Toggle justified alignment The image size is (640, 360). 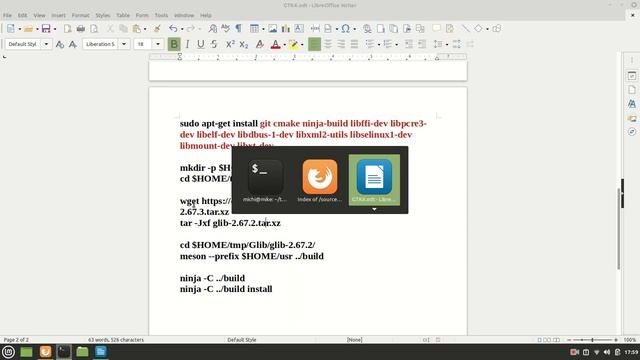tap(354, 44)
